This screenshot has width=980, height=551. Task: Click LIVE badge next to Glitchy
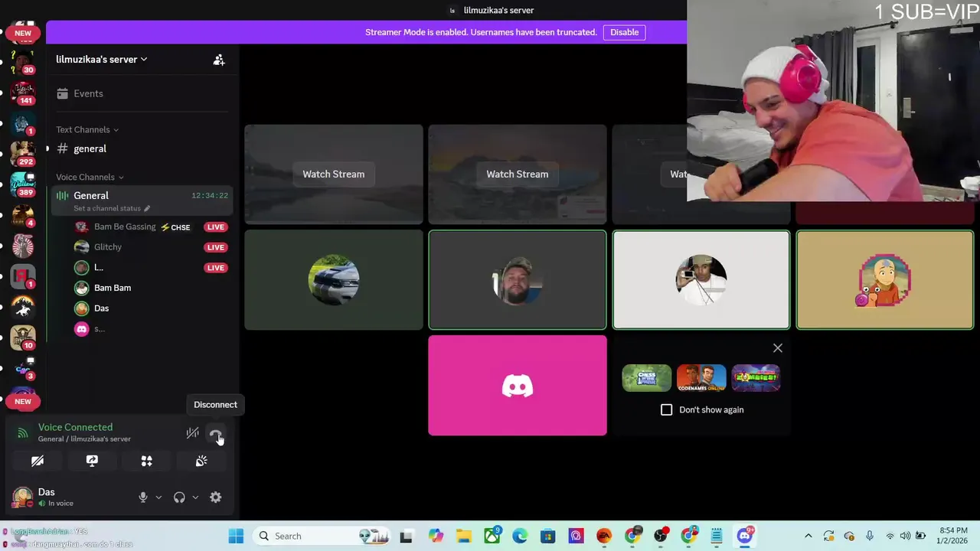point(216,247)
